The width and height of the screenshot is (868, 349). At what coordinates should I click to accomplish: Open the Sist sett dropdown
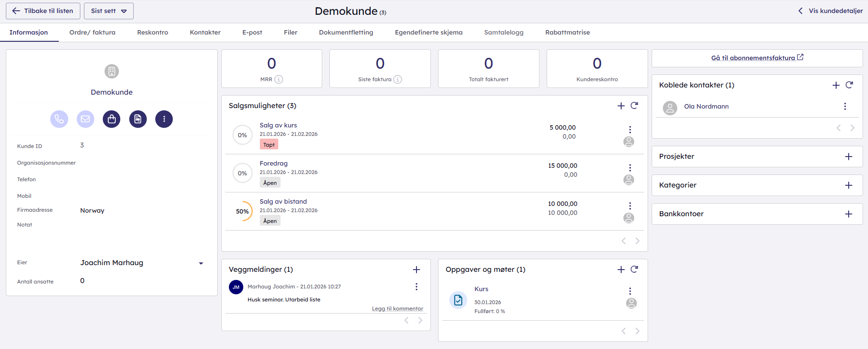tap(109, 11)
